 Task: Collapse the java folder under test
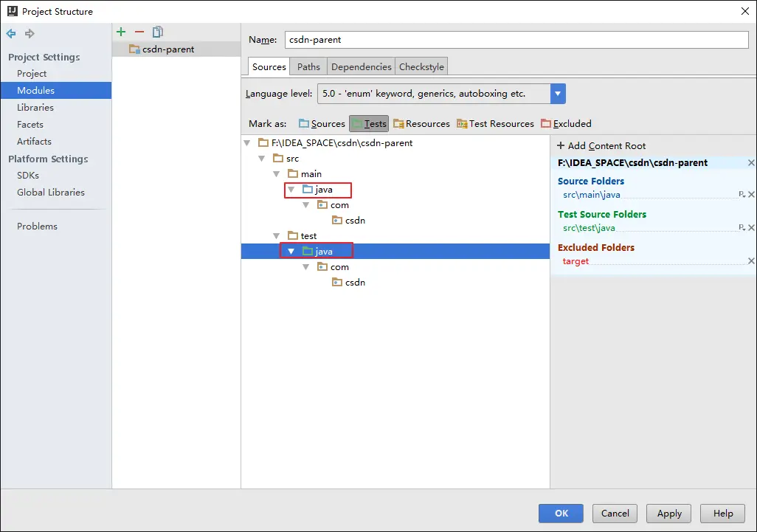[x=291, y=252]
